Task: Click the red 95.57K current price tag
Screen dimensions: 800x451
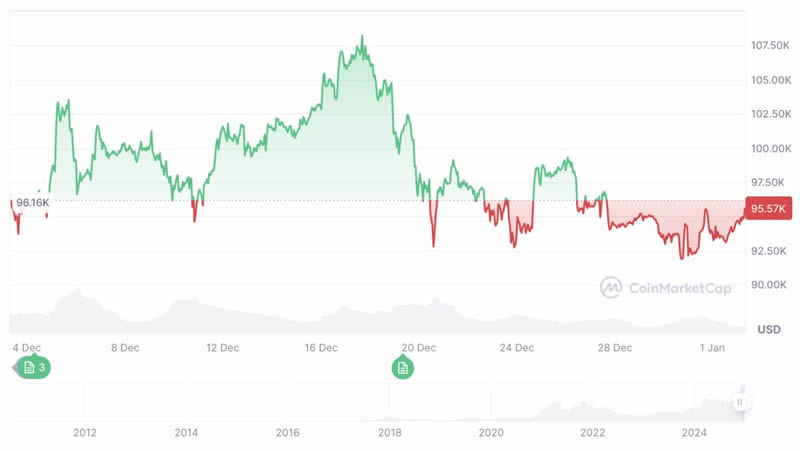Action: click(770, 208)
